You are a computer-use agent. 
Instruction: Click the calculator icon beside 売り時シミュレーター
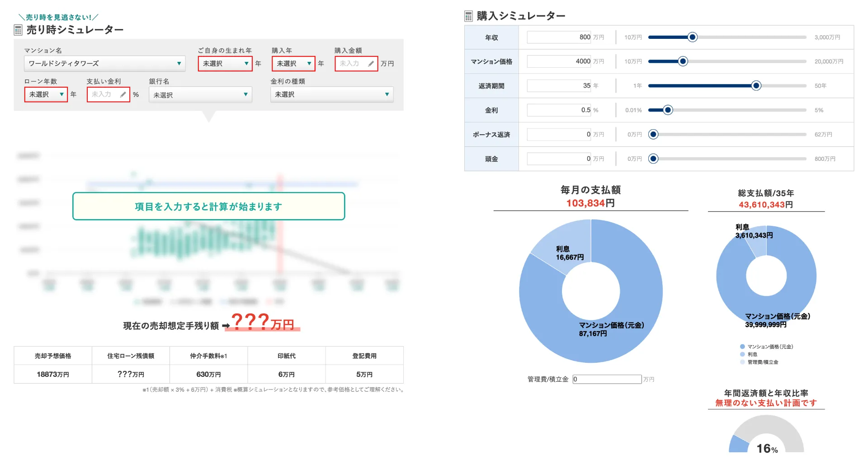[18, 30]
